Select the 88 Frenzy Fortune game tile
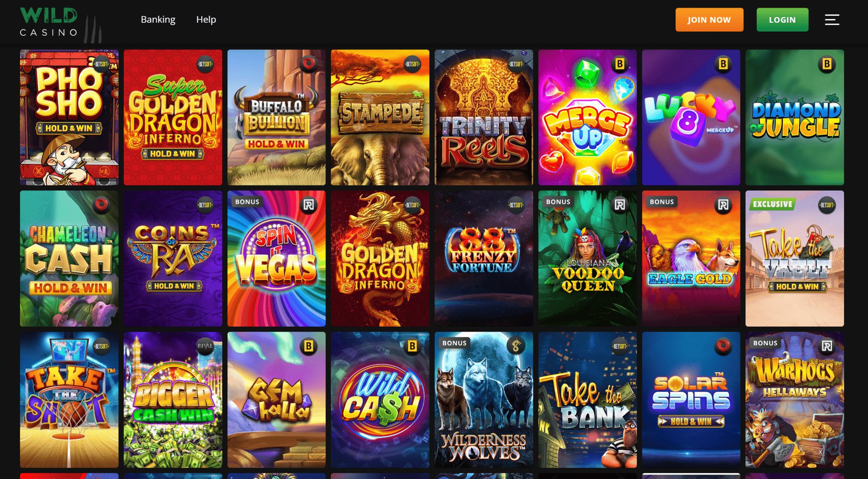This screenshot has width=868, height=479. [484, 259]
